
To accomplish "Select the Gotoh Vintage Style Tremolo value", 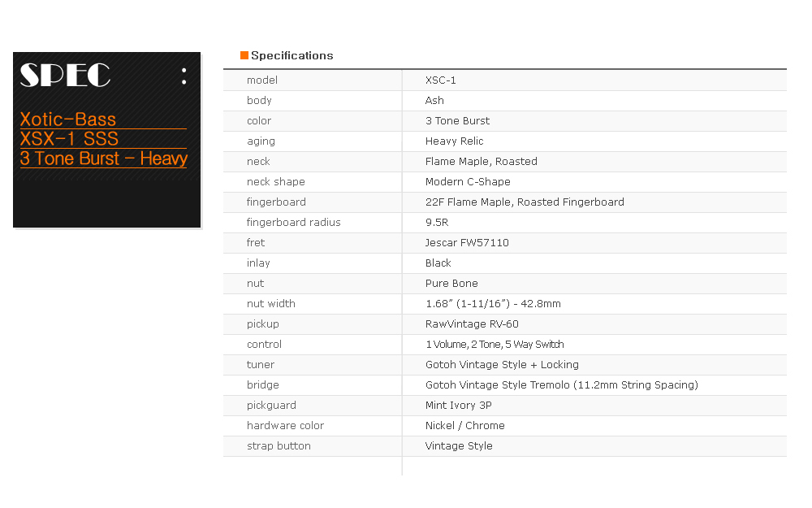I will pyautogui.click(x=562, y=385).
